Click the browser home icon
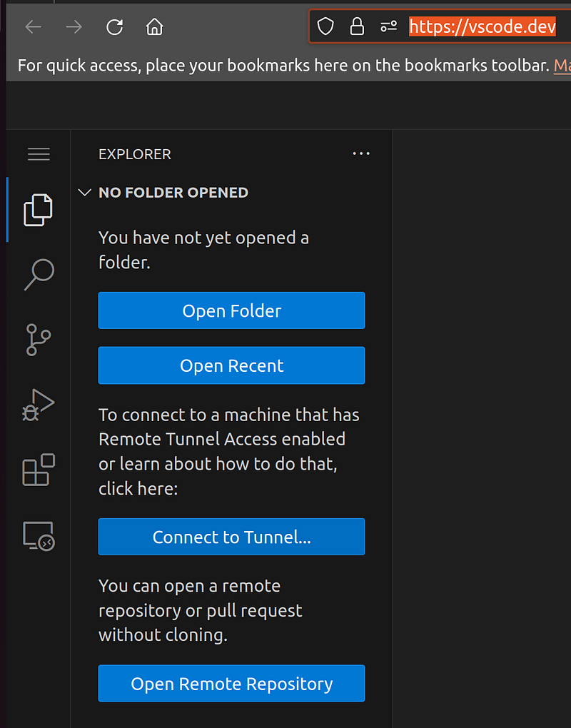This screenshot has height=728, width=571. click(153, 26)
